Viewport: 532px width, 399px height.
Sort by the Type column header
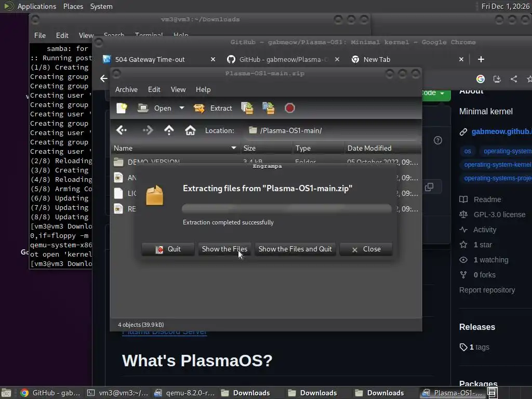click(x=318, y=148)
